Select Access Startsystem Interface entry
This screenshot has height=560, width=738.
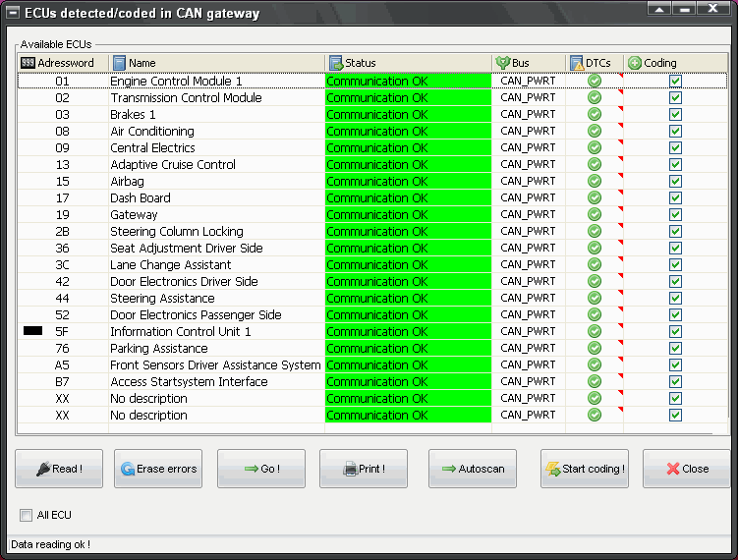pos(189,381)
